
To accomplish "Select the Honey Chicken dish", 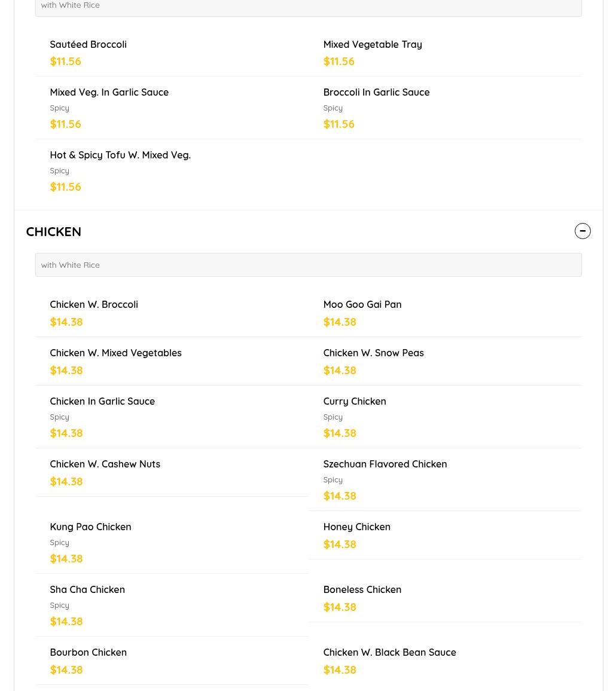I will 356,527.
